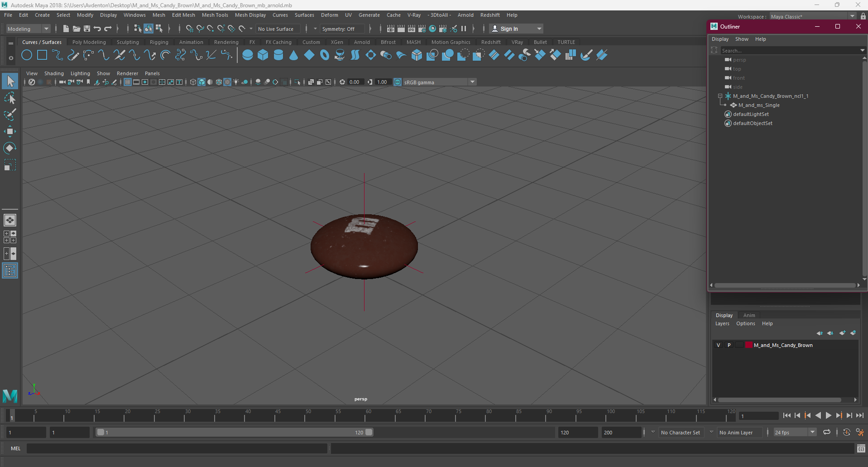
Task: Open the Mesh Tools menu
Action: tap(215, 15)
